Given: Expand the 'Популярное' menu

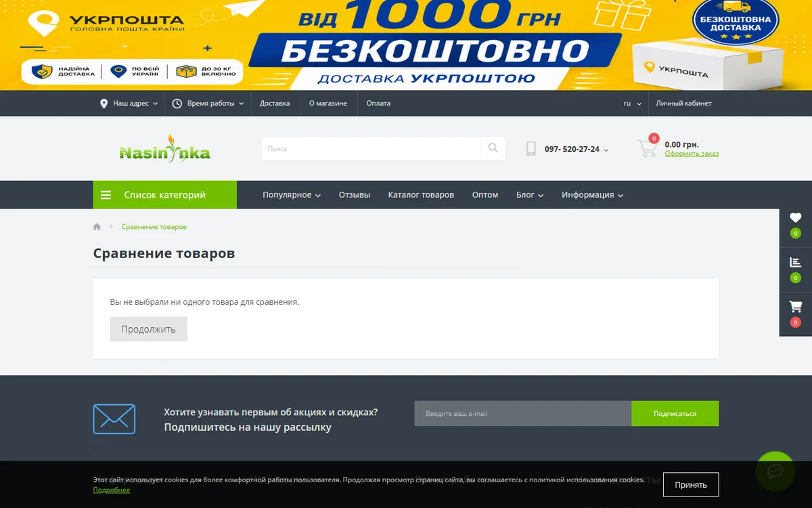Looking at the screenshot, I should click(292, 195).
